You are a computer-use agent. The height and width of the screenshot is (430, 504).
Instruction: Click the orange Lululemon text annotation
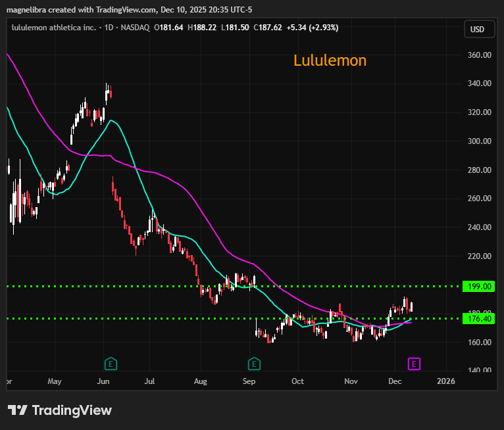point(330,60)
